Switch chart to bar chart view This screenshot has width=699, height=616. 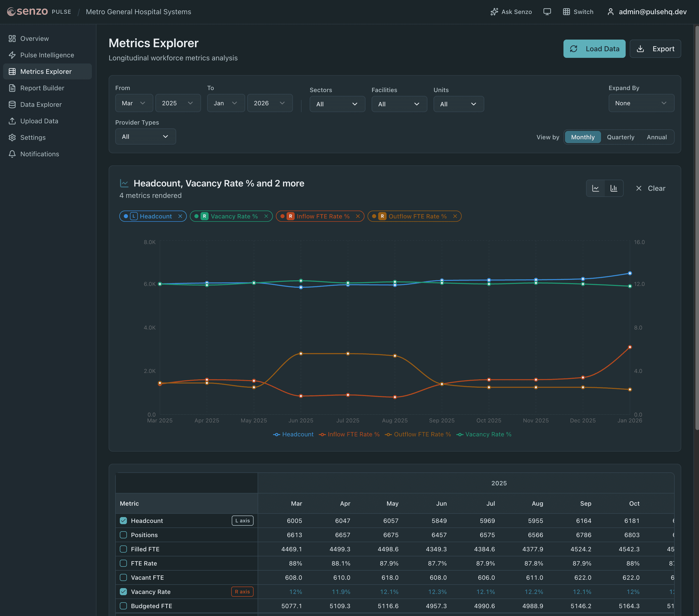pos(613,188)
